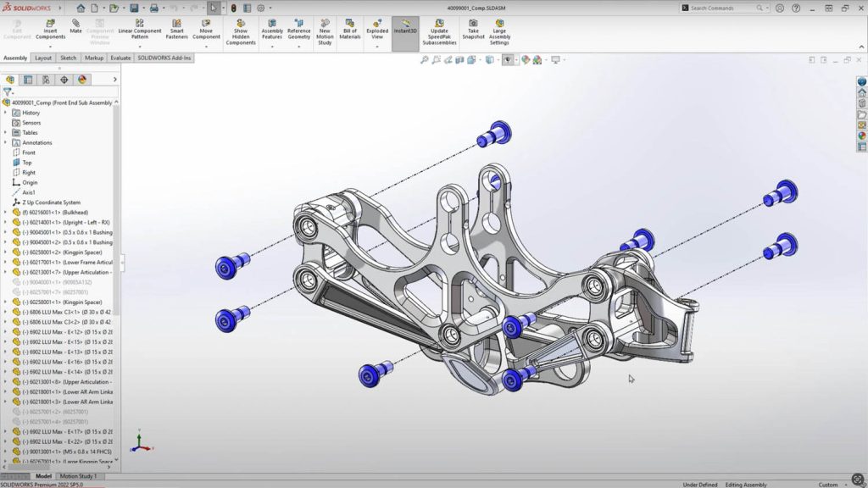
Task: Toggle the section view in heads-up toolbar
Action: point(459,61)
